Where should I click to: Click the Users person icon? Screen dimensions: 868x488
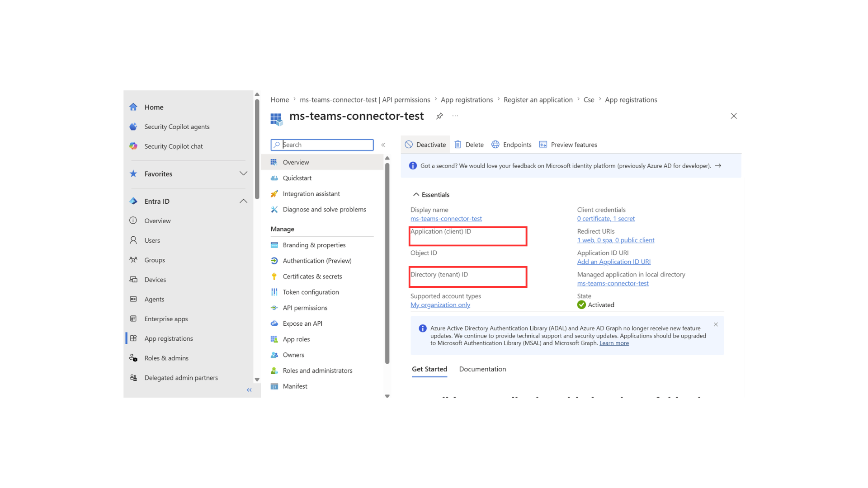point(133,240)
